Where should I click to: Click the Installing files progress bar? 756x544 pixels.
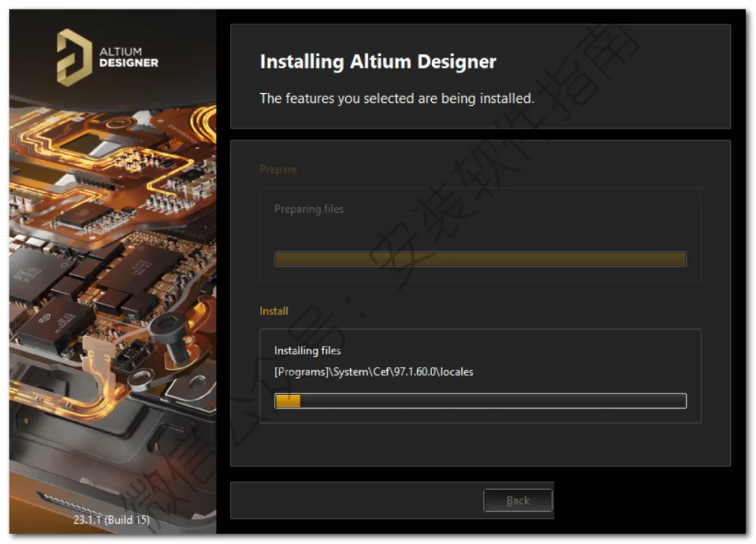(480, 400)
